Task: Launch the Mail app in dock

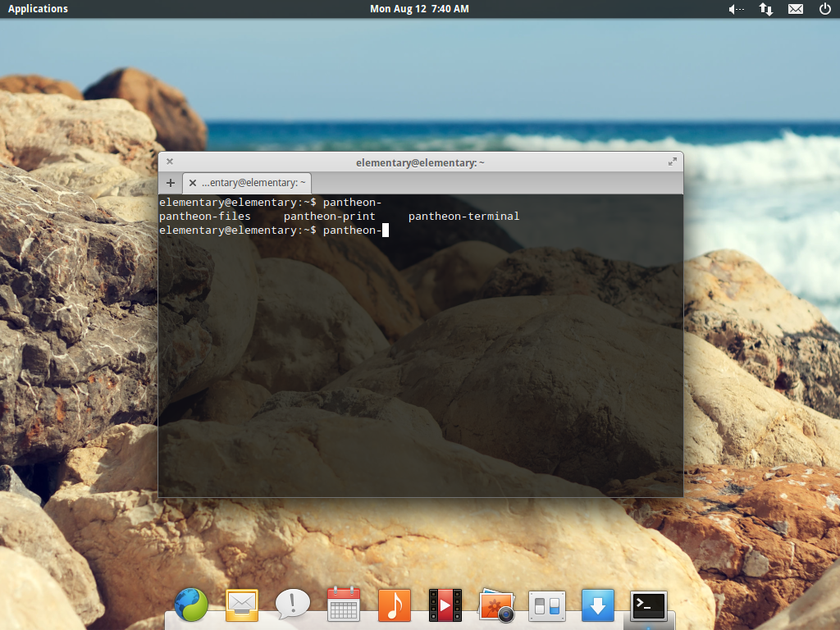Action: (242, 605)
